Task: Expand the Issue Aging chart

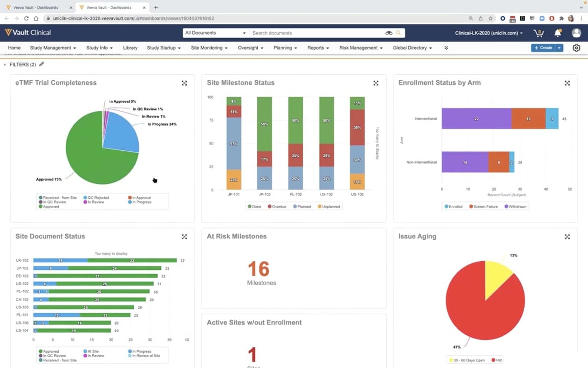Action: point(567,237)
